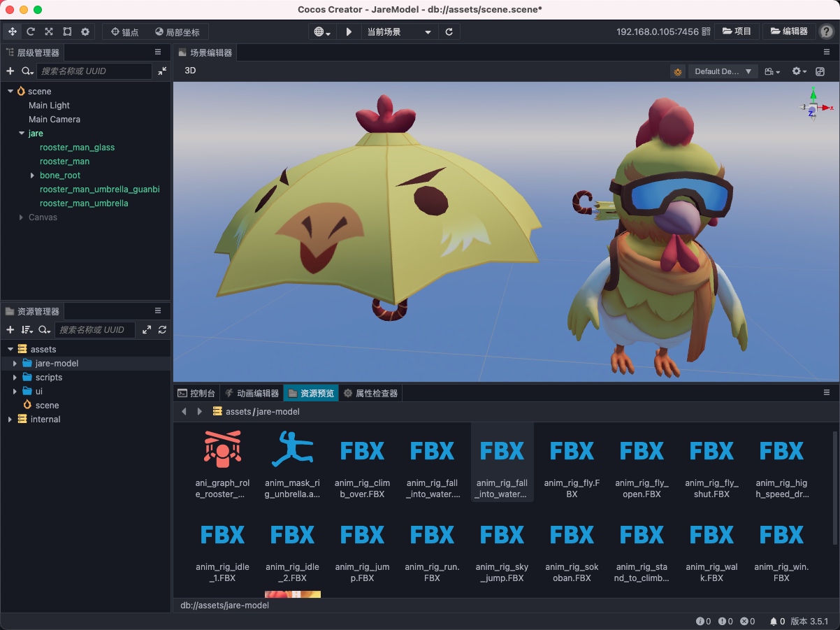Expand the bone_root node

(31, 176)
